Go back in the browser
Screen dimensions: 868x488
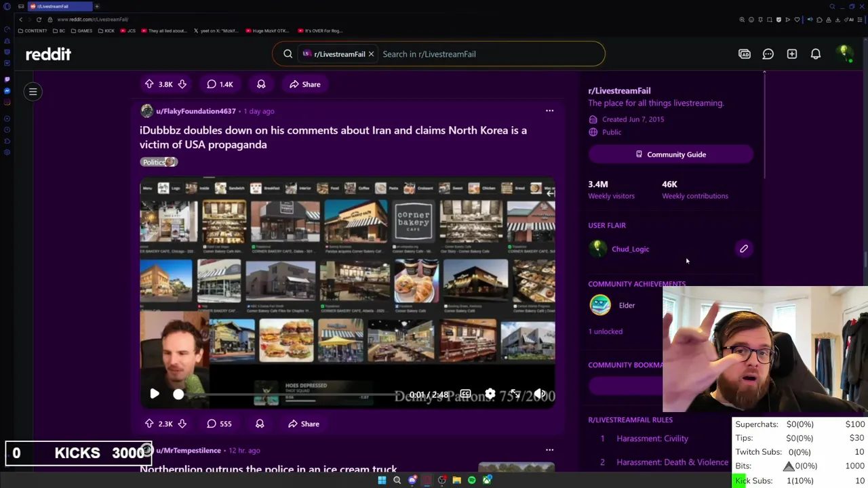coord(20,20)
